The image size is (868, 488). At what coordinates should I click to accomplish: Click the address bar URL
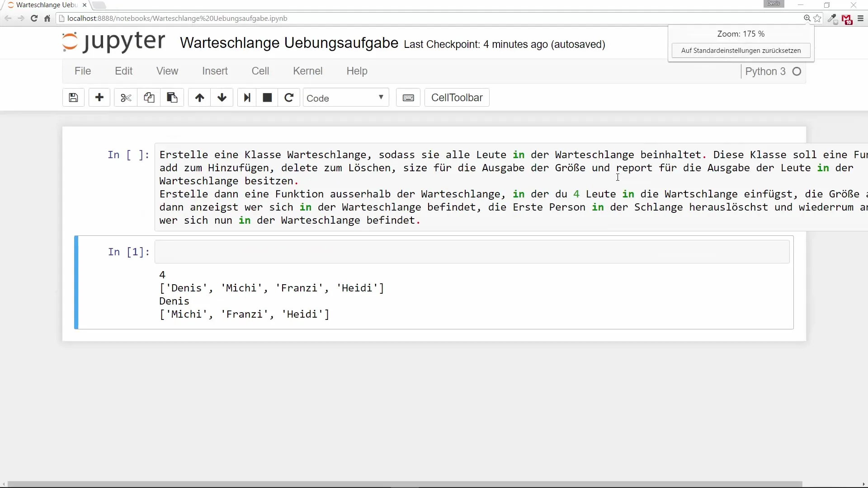pyautogui.click(x=177, y=19)
